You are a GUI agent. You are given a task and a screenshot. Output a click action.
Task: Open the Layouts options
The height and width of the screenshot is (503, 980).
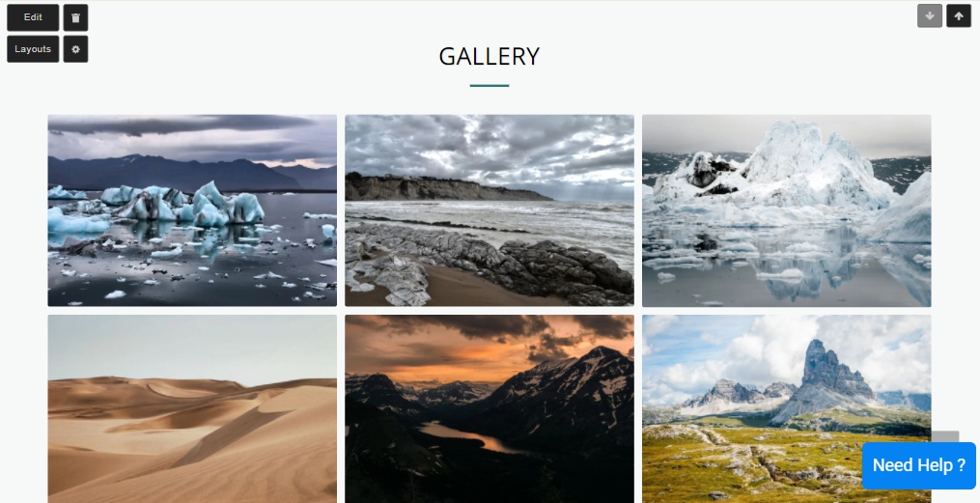33,49
